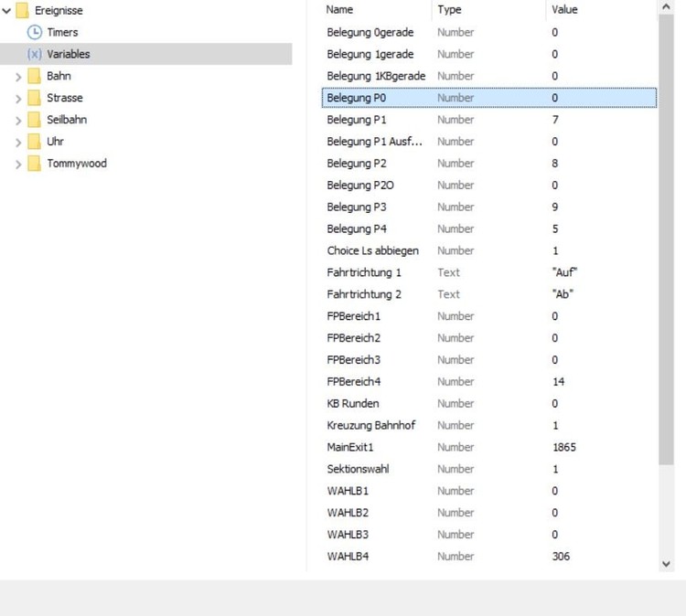Select variable WAHLB1
The image size is (686, 616).
pyautogui.click(x=348, y=492)
